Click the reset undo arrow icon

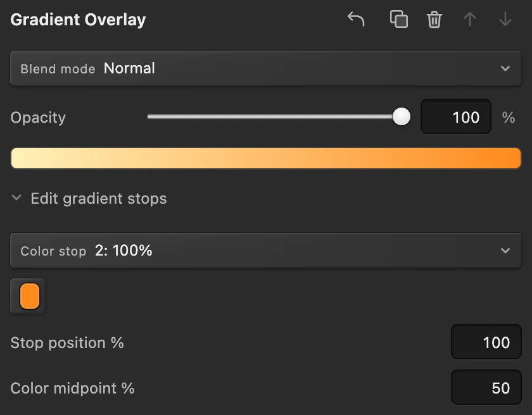[356, 19]
